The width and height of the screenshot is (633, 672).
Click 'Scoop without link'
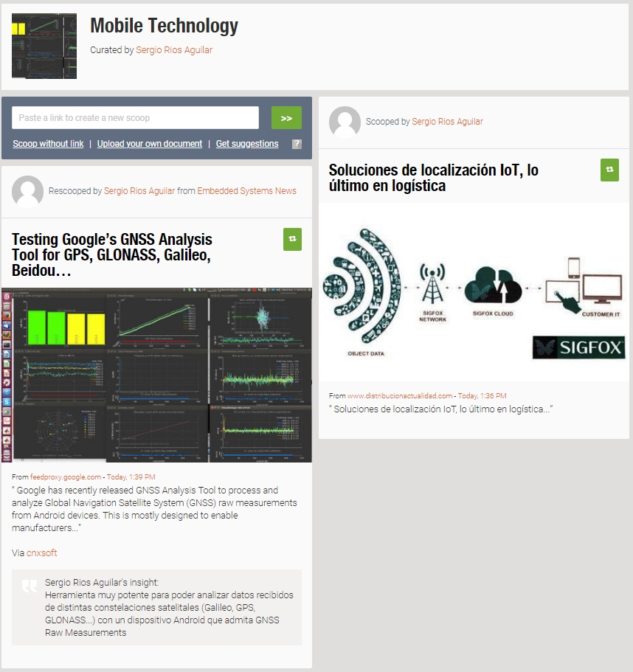(x=48, y=144)
